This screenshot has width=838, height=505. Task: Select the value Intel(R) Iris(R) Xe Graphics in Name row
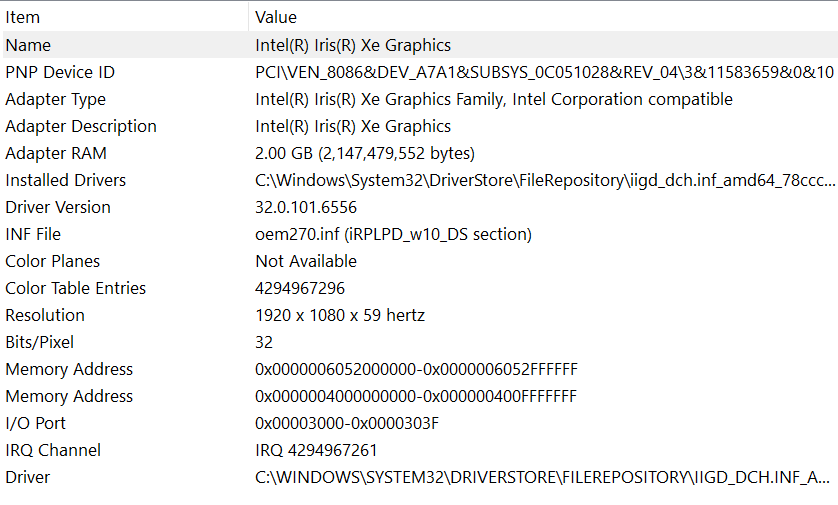pyautogui.click(x=353, y=45)
